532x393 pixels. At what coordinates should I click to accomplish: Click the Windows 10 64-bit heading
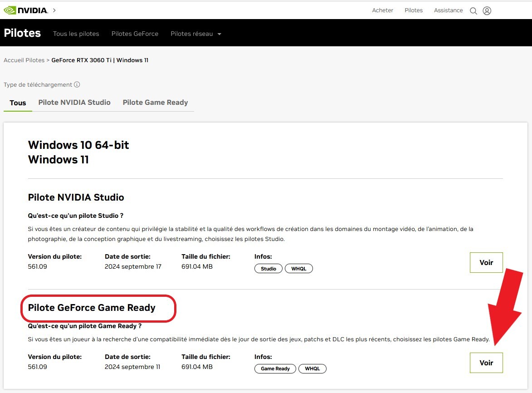click(78, 145)
